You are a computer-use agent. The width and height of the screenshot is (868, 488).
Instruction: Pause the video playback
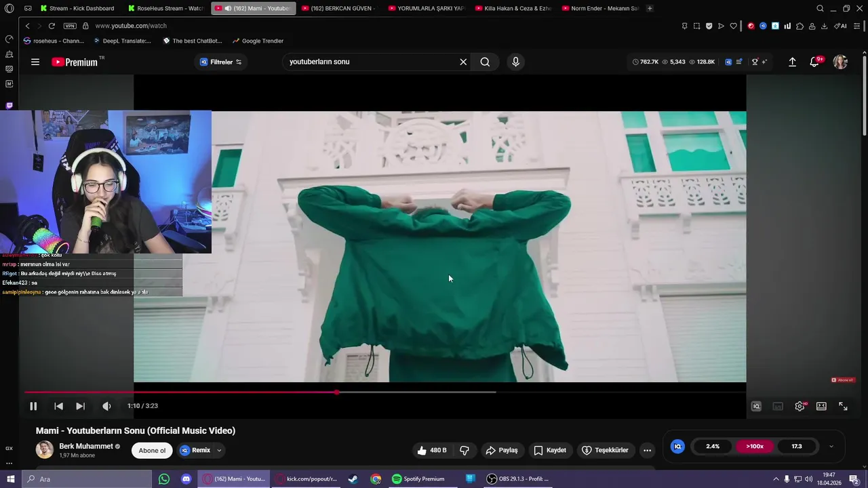tap(33, 406)
